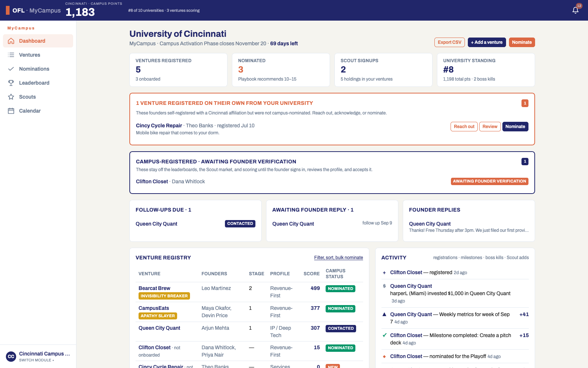This screenshot has height=368, width=588.
Task: Click Reach out for Cincy Cycle Repair
Action: click(464, 127)
